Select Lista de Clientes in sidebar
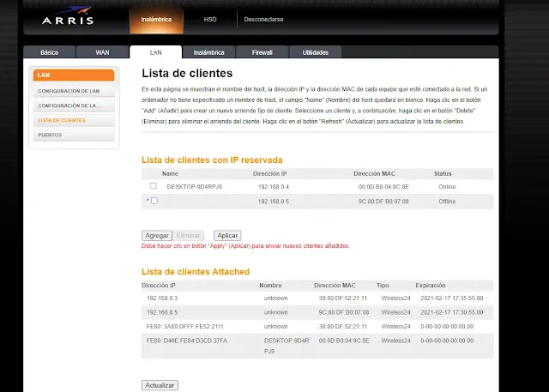The image size is (549, 392). [x=74, y=120]
